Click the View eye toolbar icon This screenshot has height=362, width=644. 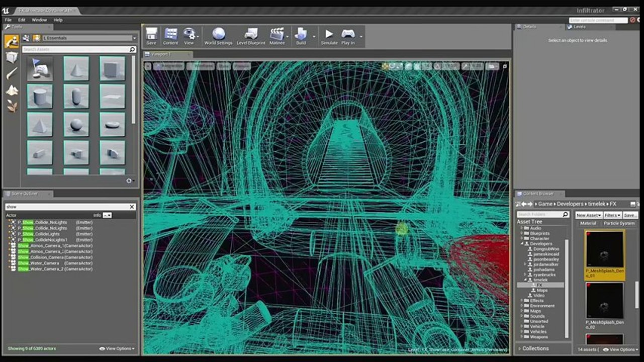click(x=189, y=36)
